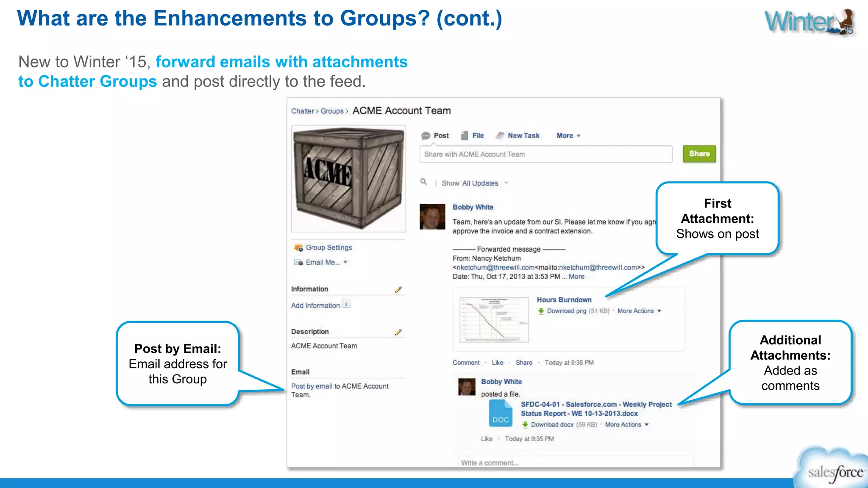Click green download arrow for docx file
Screen dimensions: 868x488
point(525,424)
